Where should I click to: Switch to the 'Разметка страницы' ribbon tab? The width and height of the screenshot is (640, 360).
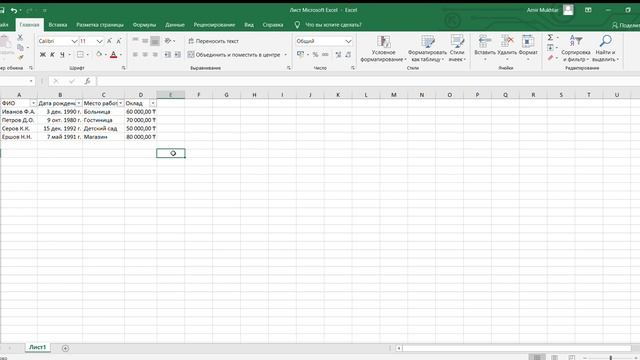[x=100, y=25]
